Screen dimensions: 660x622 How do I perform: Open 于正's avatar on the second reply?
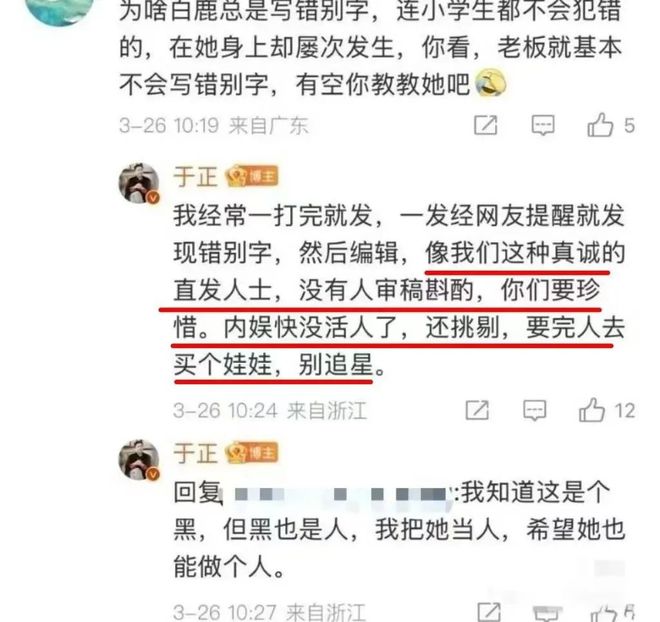click(139, 460)
